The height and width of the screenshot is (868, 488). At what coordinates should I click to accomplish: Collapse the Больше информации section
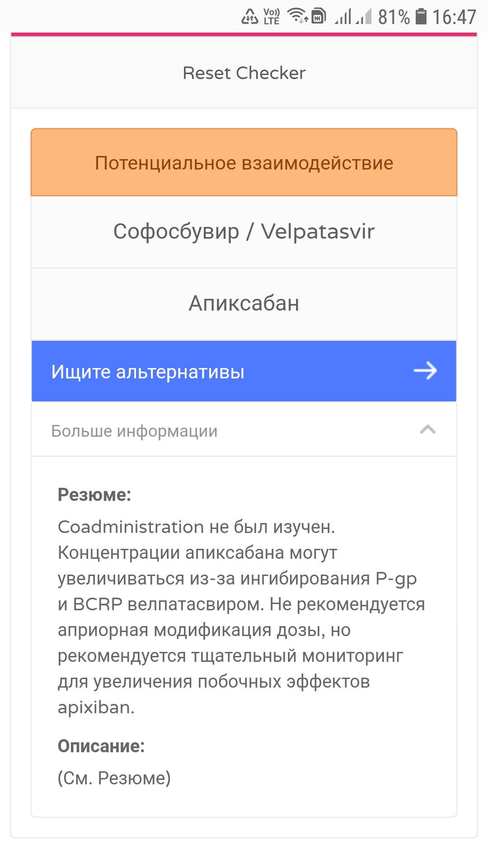pos(134,431)
